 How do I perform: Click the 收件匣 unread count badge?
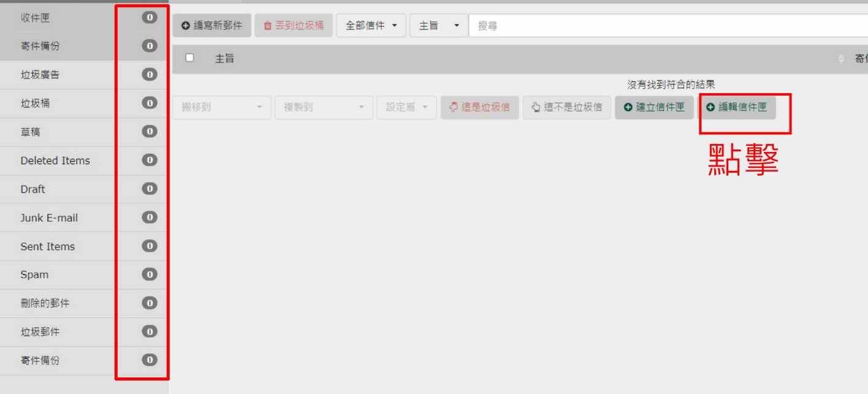tap(149, 18)
